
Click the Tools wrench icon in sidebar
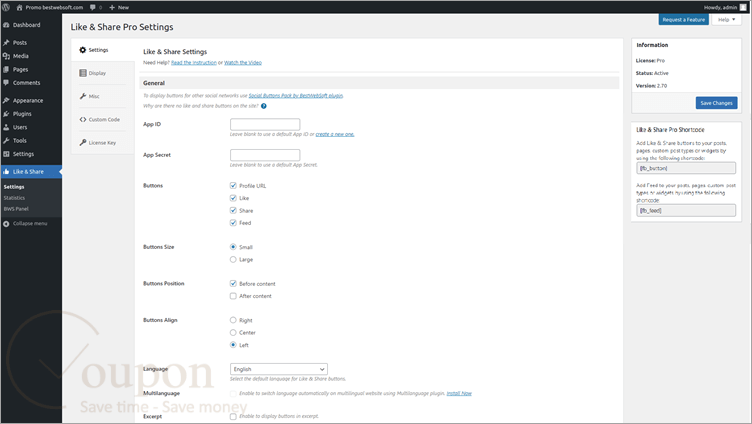click(x=6, y=141)
